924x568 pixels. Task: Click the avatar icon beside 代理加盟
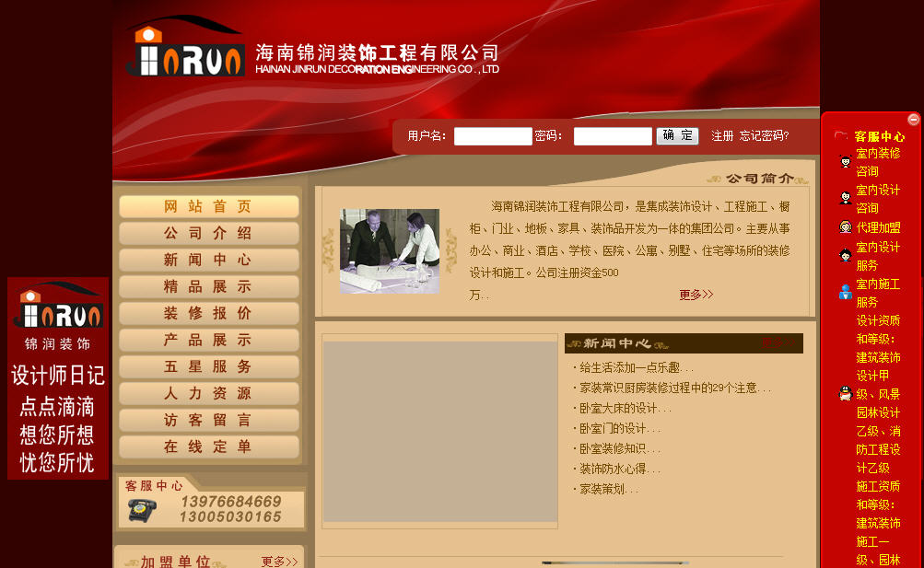(x=846, y=227)
